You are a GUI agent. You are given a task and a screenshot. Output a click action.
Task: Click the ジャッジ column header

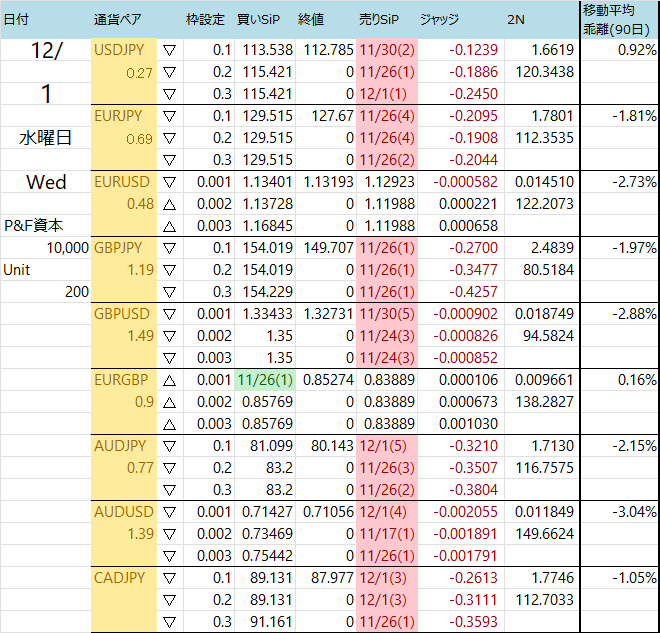(439, 19)
